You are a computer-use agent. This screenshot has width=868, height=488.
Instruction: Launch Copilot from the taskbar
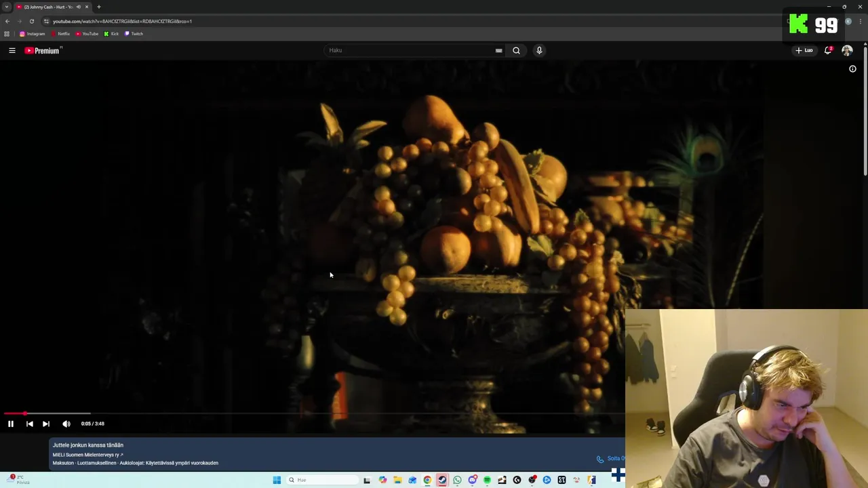[383, 480]
